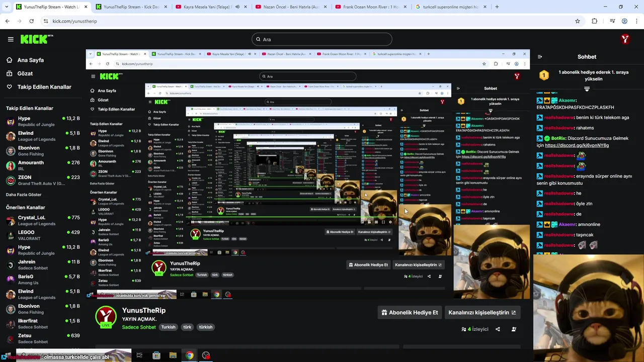Click the green KICK logo

tap(37, 39)
